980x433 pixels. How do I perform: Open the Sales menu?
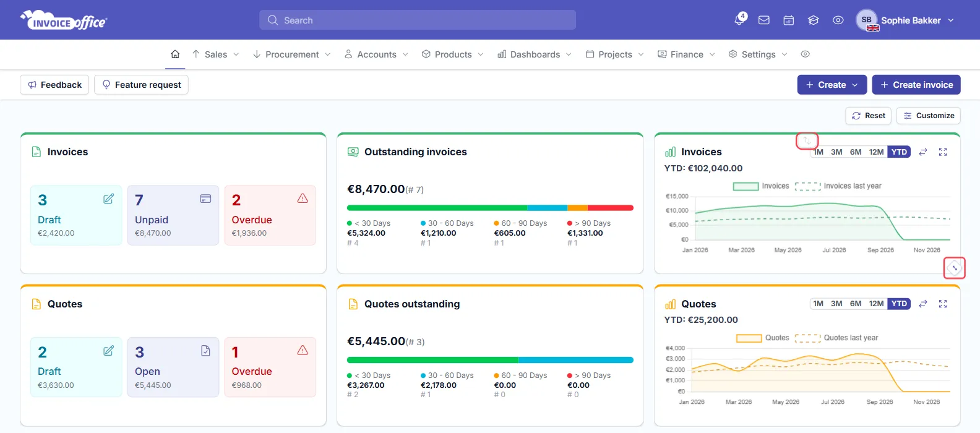click(x=215, y=54)
